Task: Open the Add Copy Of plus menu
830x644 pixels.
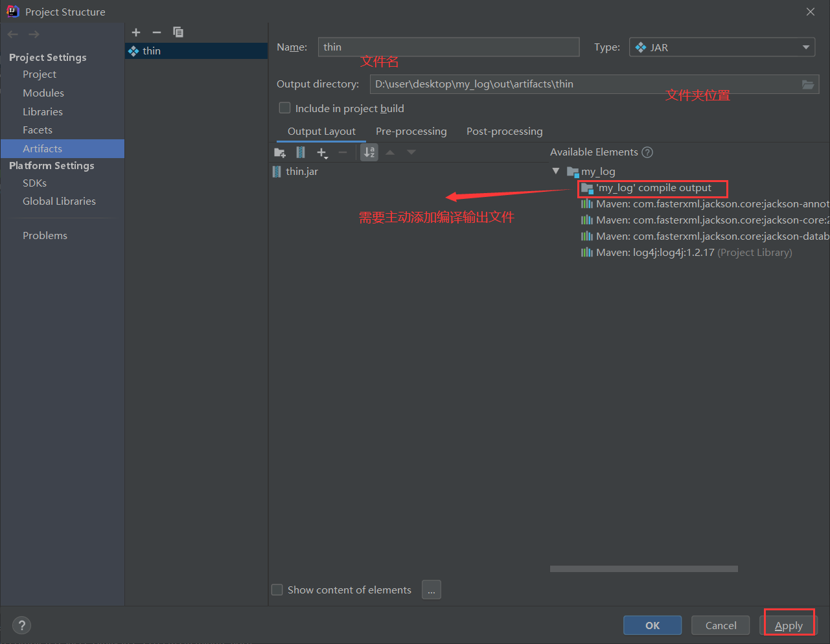Action: (x=322, y=152)
